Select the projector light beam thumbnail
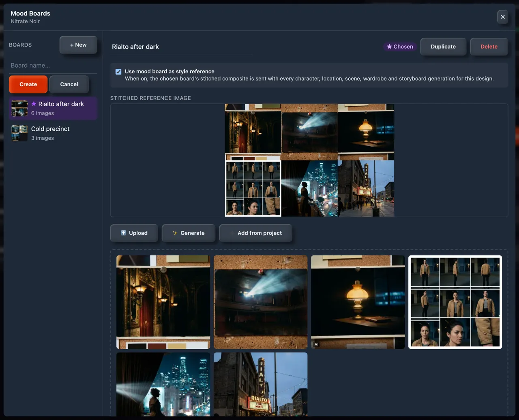The height and width of the screenshot is (420, 519). tap(261, 302)
